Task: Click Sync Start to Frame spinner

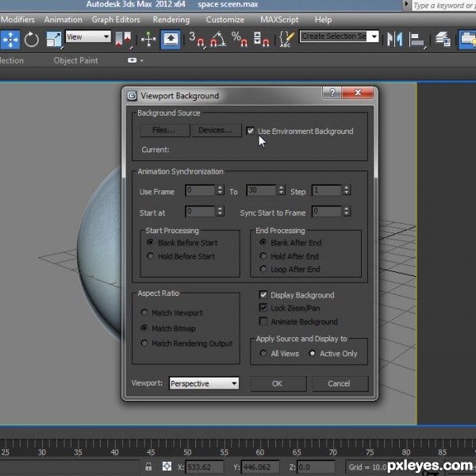Action: pos(347,211)
